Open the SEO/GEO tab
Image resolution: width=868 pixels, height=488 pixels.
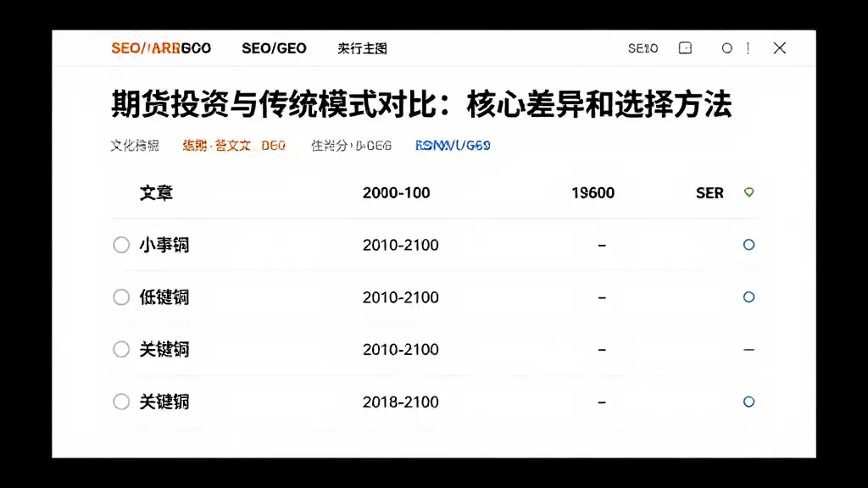pos(274,48)
